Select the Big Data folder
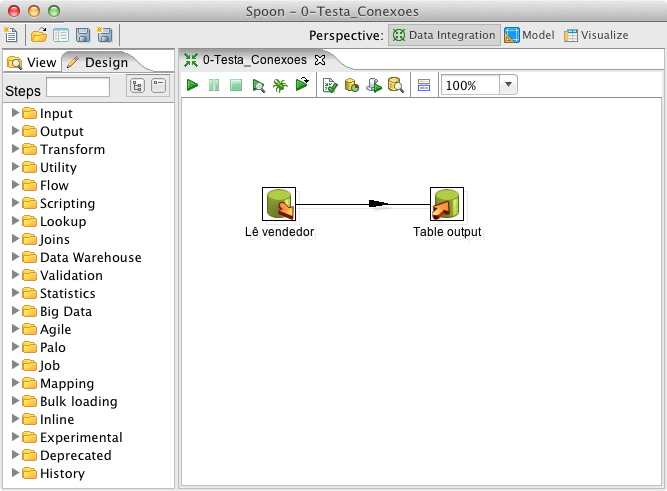 (57, 311)
